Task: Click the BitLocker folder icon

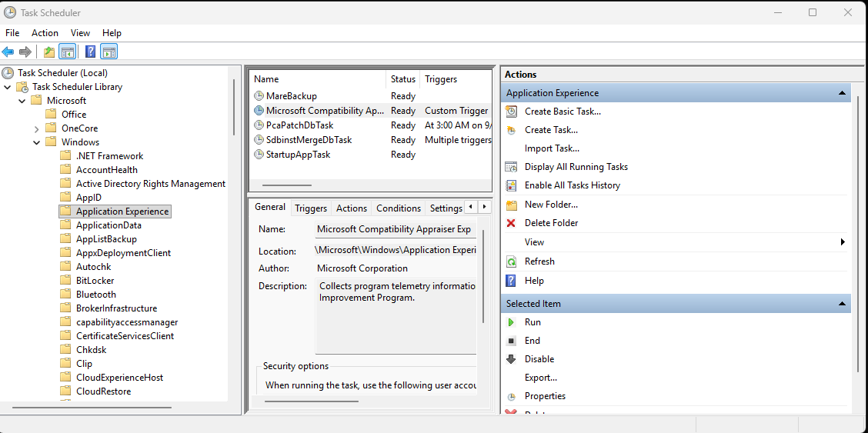Action: pyautogui.click(x=66, y=281)
